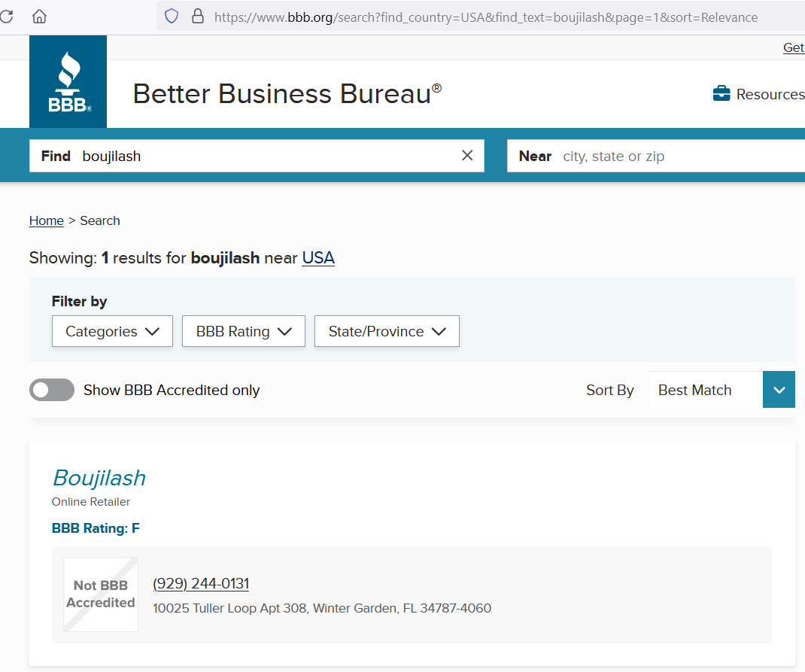Click the Near city, state or zip field

click(656, 156)
